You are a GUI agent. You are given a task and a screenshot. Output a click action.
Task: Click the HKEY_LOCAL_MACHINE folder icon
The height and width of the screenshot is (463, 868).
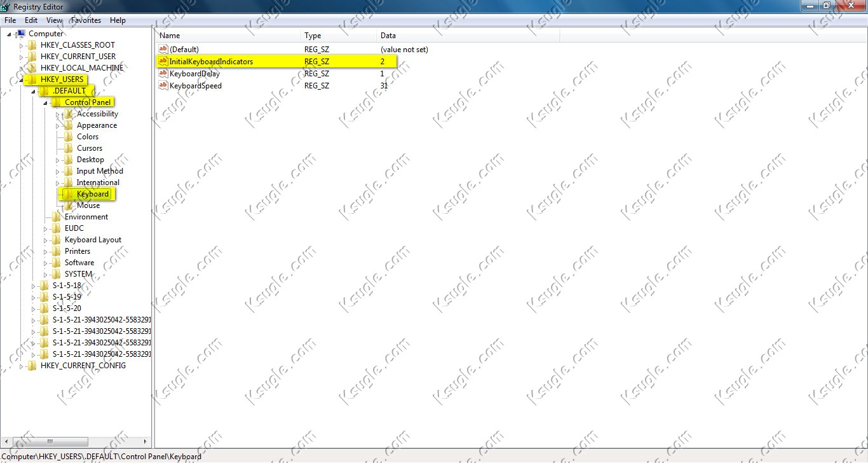point(32,68)
